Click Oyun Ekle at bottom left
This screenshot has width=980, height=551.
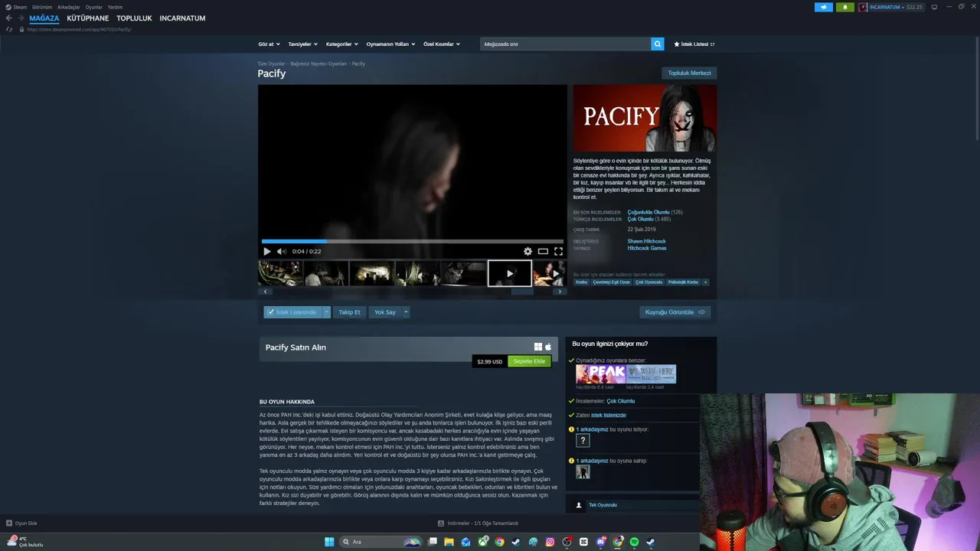[x=21, y=523]
